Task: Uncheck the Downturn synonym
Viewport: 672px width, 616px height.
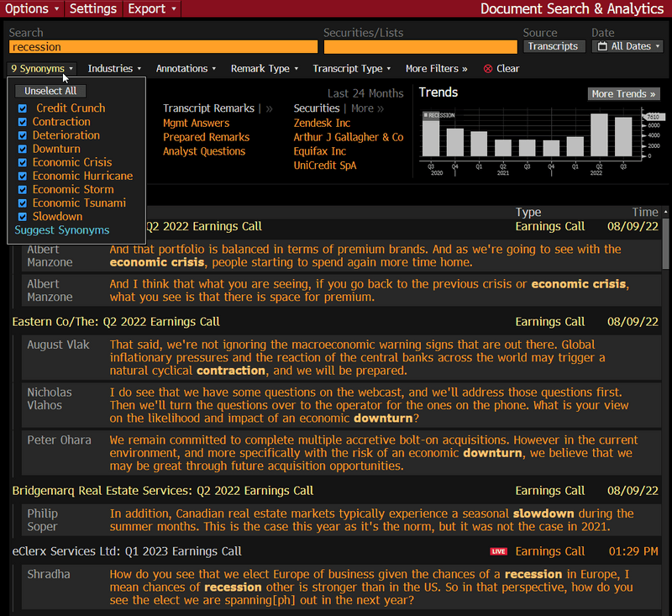Action: tap(23, 149)
